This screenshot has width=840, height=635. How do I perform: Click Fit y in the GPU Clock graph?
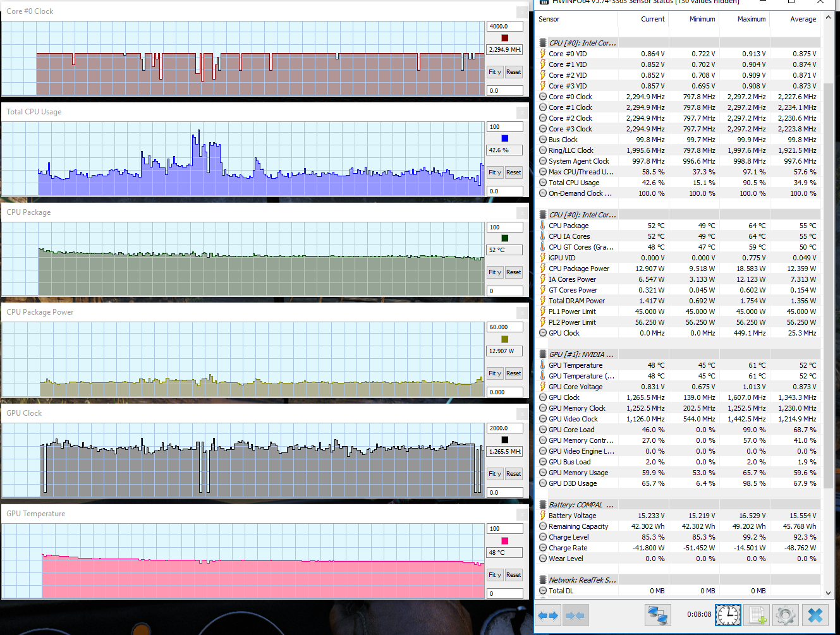[495, 474]
